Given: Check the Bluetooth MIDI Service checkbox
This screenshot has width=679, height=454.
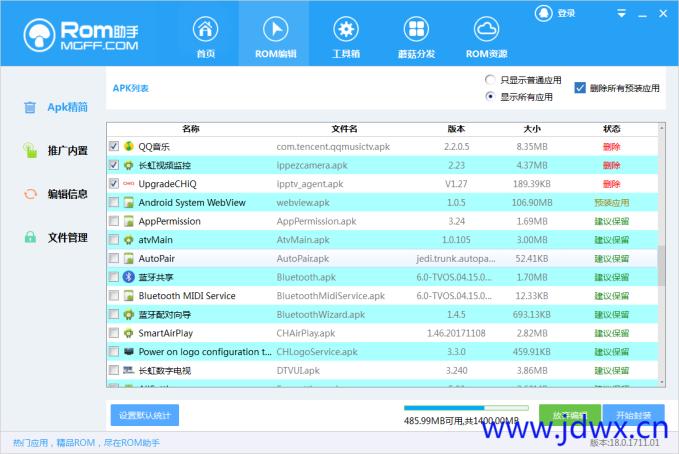Looking at the screenshot, I should [x=114, y=295].
